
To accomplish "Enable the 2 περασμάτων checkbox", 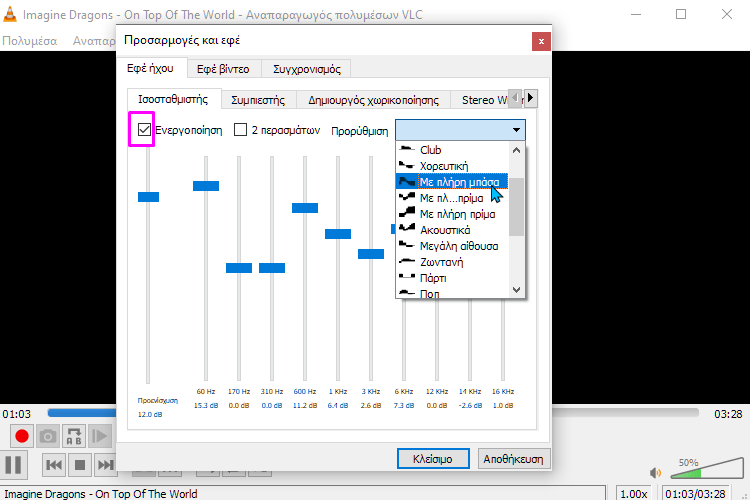I will 240,130.
